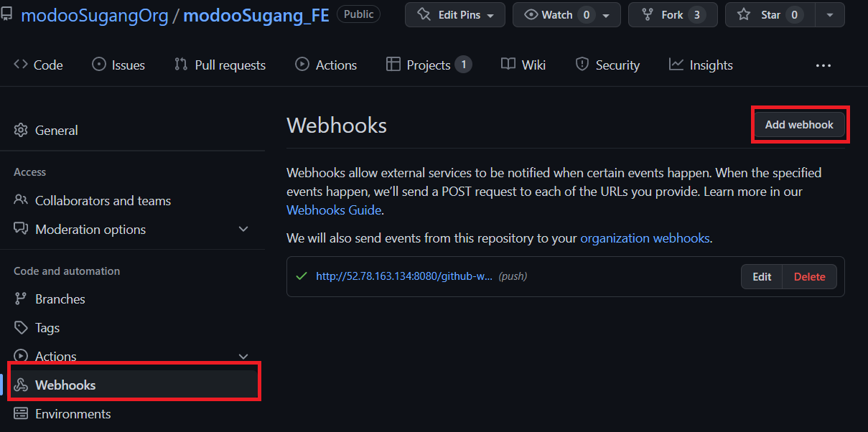
Task: Click the play icon beside sidebar Actions
Action: [21, 356]
